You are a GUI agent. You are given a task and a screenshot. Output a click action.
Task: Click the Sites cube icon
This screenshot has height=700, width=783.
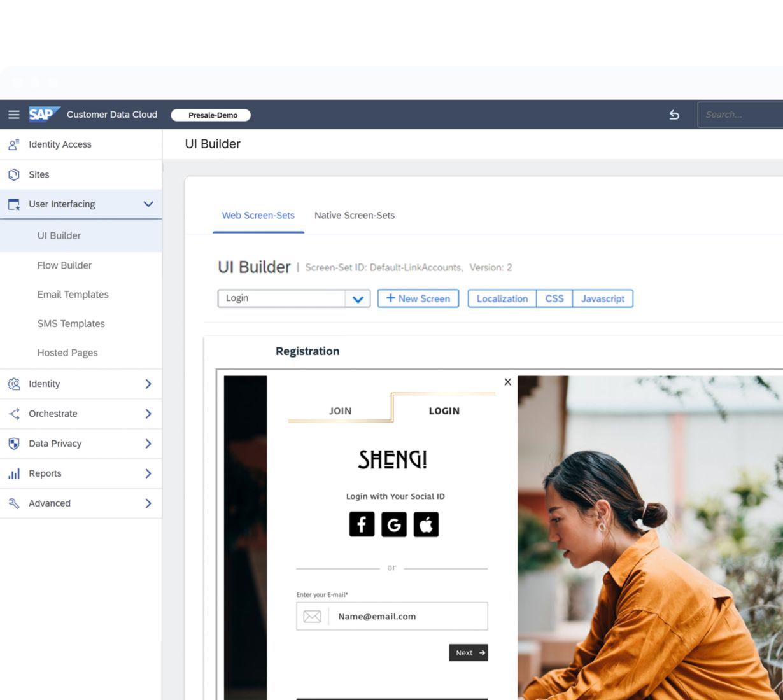[13, 174]
